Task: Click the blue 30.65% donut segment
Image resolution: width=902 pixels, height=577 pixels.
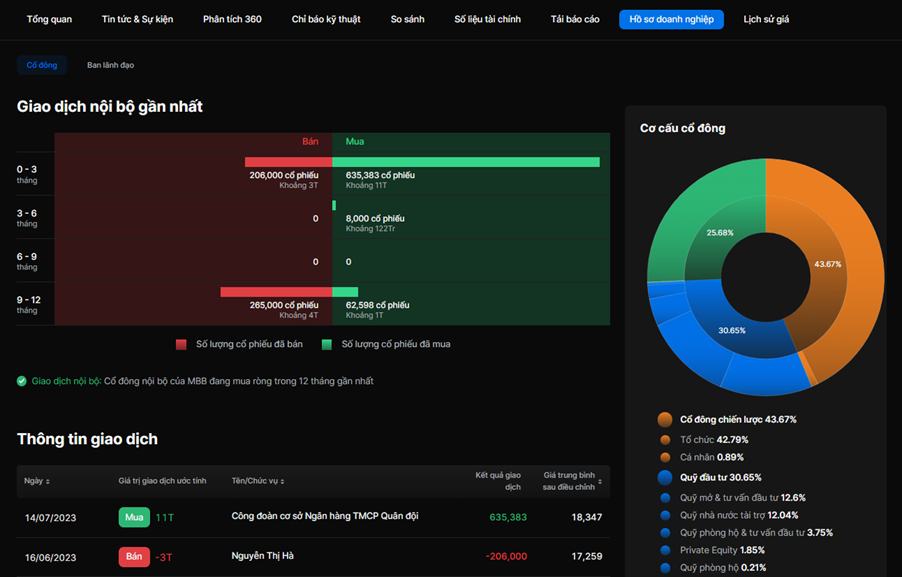Action: [732, 330]
